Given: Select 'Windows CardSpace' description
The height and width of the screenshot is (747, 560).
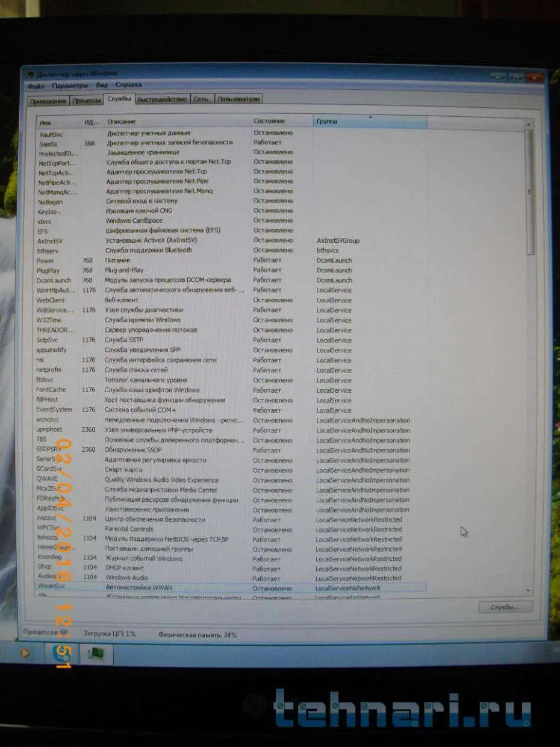Looking at the screenshot, I should [x=134, y=221].
